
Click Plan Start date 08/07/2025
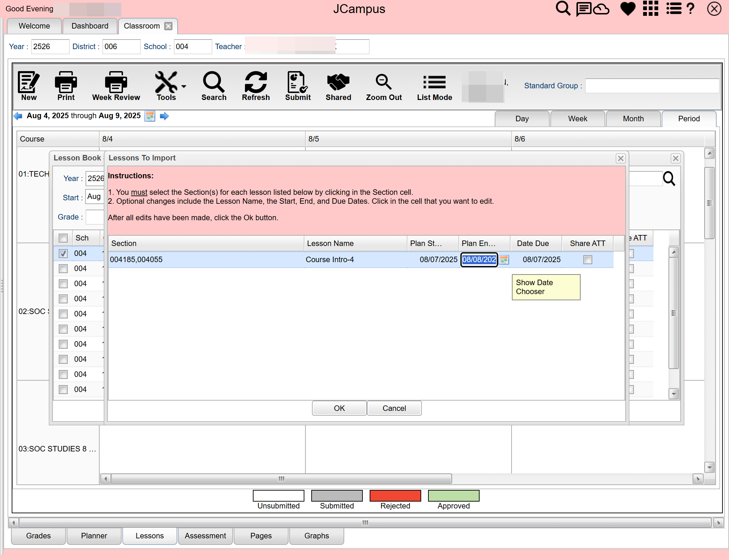433,260
